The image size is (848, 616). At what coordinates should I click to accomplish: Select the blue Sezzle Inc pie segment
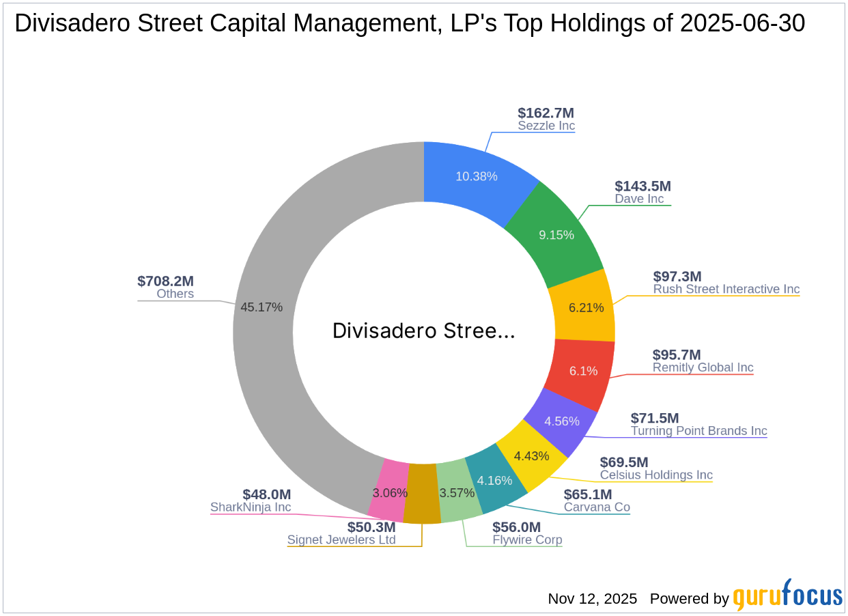pyautogui.click(x=478, y=176)
